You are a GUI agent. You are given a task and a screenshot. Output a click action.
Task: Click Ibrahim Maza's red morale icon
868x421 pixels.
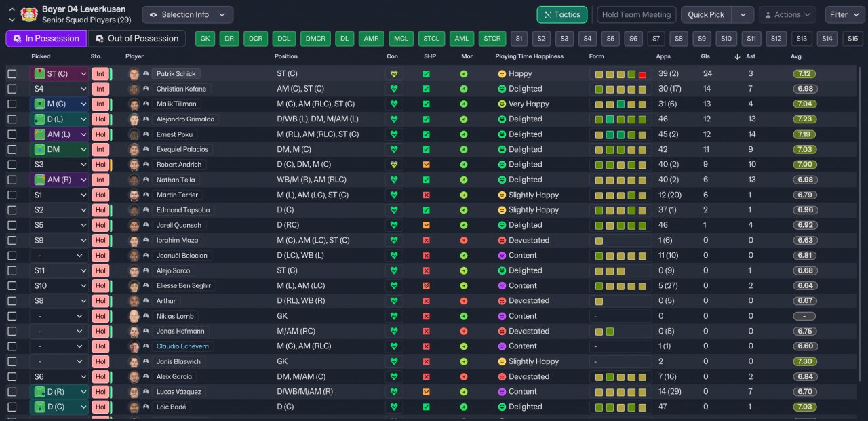pos(463,240)
